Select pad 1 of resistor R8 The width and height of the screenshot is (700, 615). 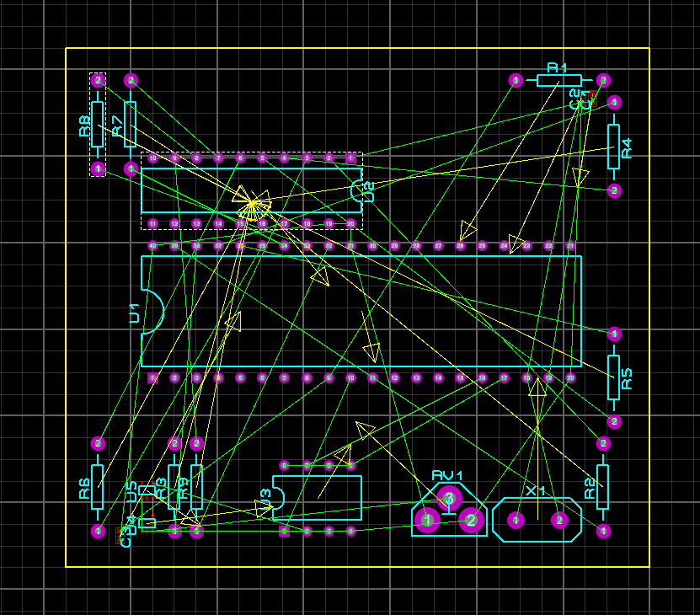[98, 168]
